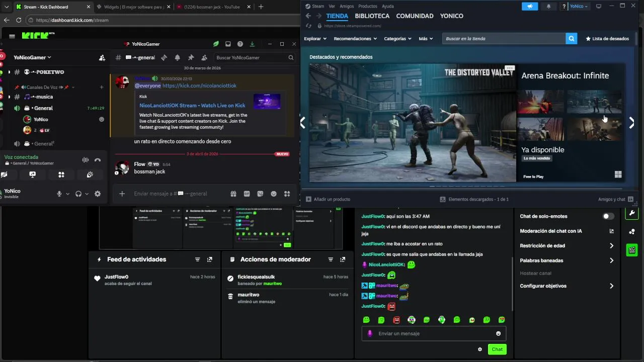
Task: Open Discord inbox icon in title bar
Action: click(228, 44)
